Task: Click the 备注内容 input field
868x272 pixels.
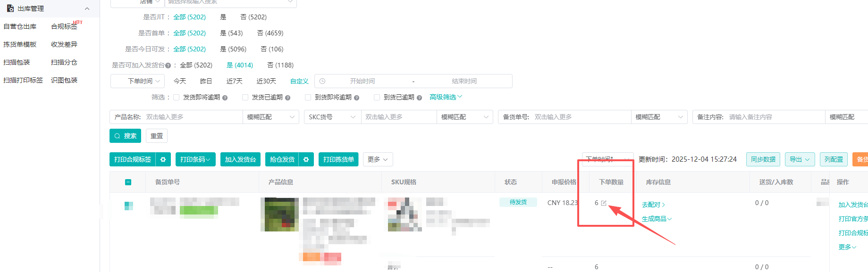Action: pyautogui.click(x=776, y=117)
